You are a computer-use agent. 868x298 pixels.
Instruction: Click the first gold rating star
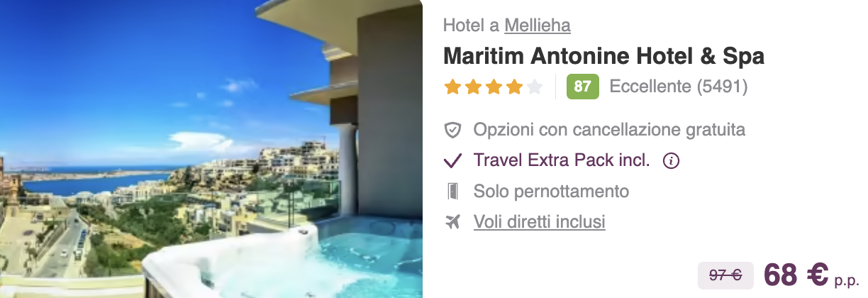452,87
